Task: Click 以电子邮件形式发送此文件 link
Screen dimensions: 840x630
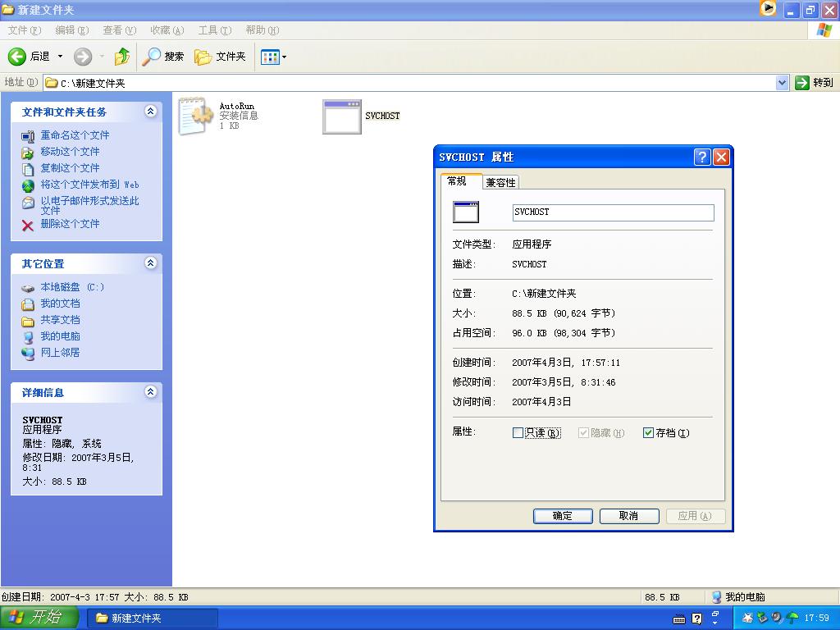Action: coord(90,205)
